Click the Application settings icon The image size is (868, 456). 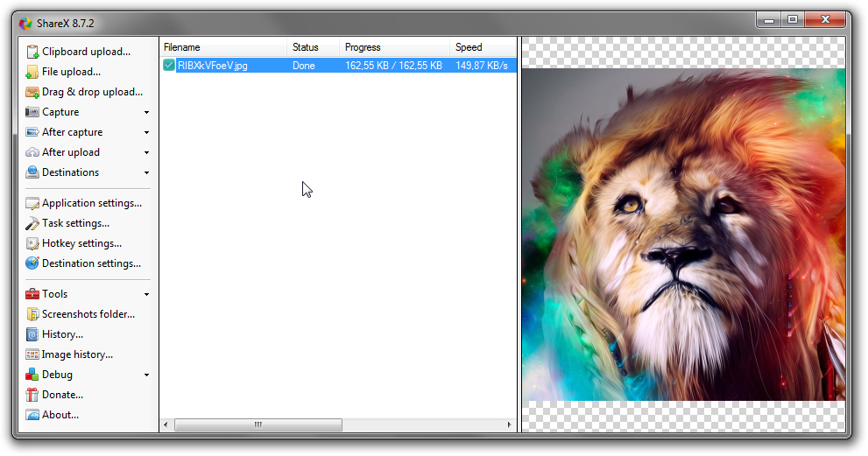click(x=32, y=203)
